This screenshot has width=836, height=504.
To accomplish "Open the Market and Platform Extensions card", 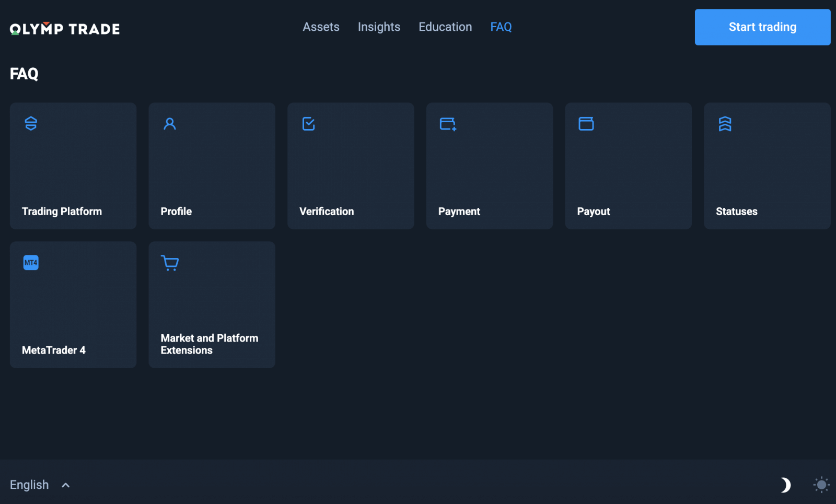I will pyautogui.click(x=212, y=304).
